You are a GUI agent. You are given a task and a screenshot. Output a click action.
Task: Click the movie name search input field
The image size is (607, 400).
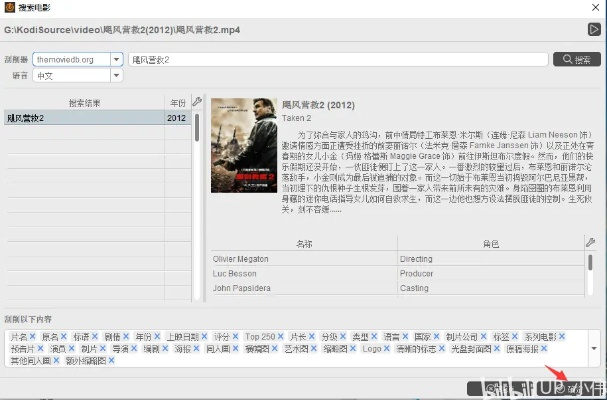point(338,60)
